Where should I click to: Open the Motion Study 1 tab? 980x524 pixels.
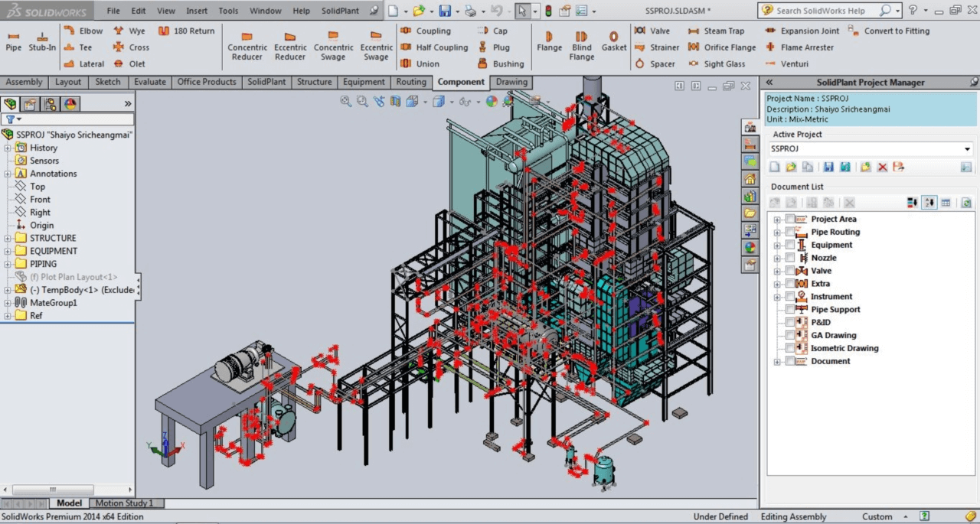pyautogui.click(x=124, y=503)
